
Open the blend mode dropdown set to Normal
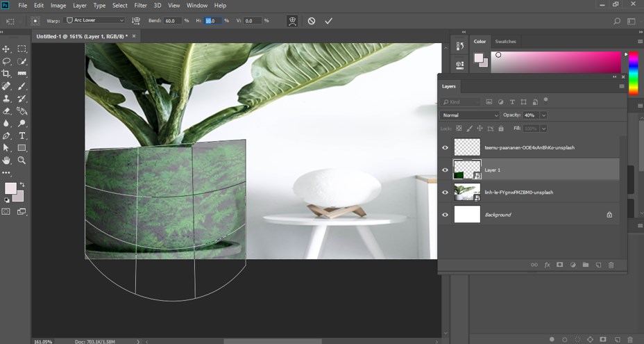[470, 115]
